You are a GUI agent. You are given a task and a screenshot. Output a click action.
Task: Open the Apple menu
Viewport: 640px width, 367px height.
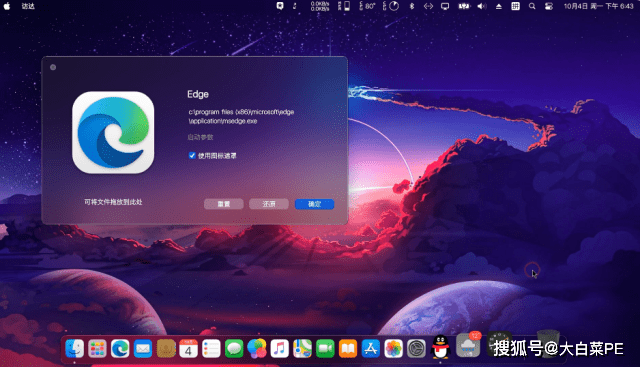(x=7, y=6)
